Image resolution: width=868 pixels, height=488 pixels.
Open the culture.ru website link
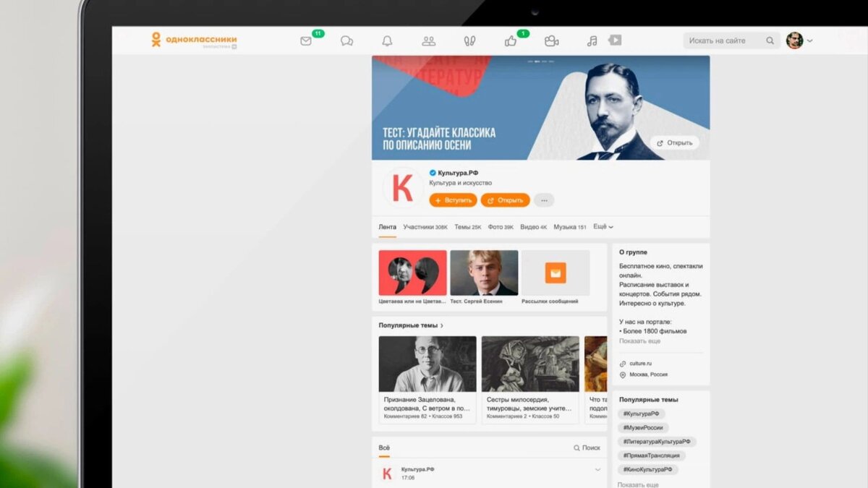pos(641,364)
